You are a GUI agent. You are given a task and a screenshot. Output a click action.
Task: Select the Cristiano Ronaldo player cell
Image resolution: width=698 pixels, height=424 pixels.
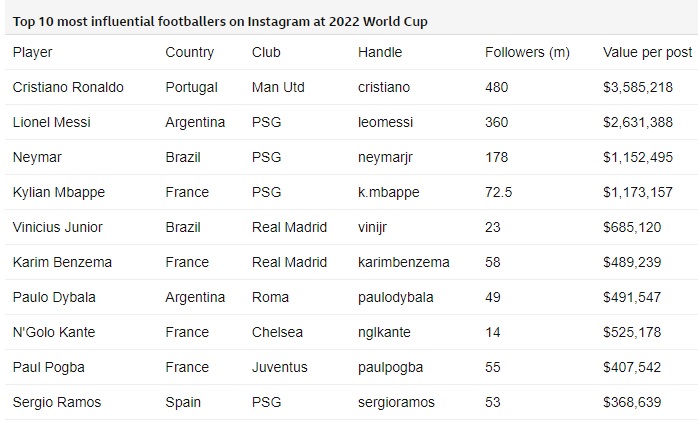click(x=68, y=87)
